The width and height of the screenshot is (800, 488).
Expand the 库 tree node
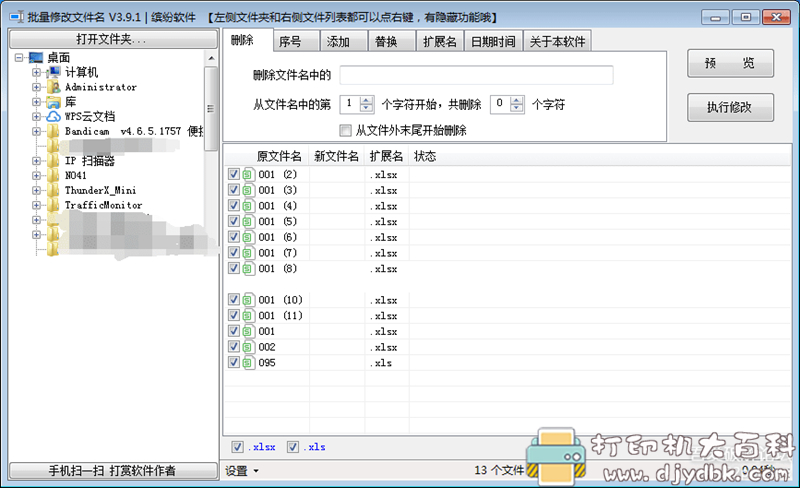[x=36, y=102]
